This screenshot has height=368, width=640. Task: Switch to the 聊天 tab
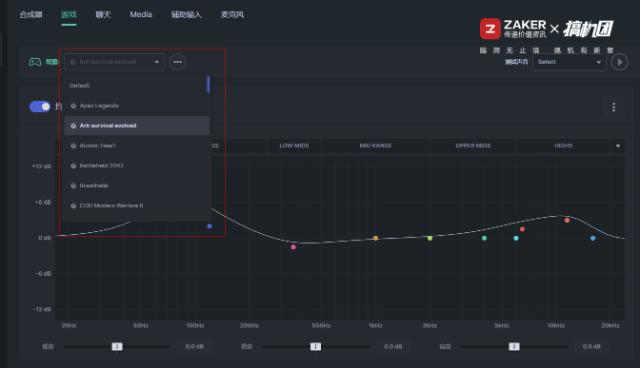point(103,14)
